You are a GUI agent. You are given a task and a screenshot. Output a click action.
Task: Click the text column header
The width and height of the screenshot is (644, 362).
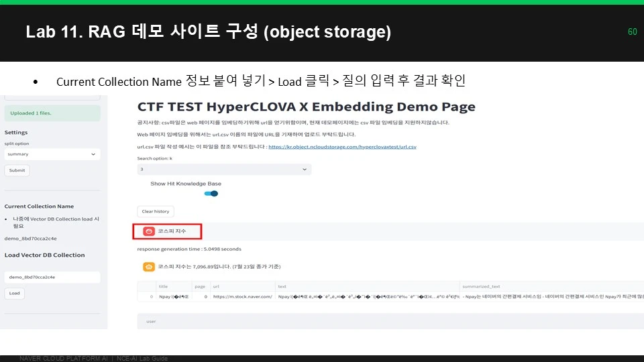pyautogui.click(x=368, y=286)
